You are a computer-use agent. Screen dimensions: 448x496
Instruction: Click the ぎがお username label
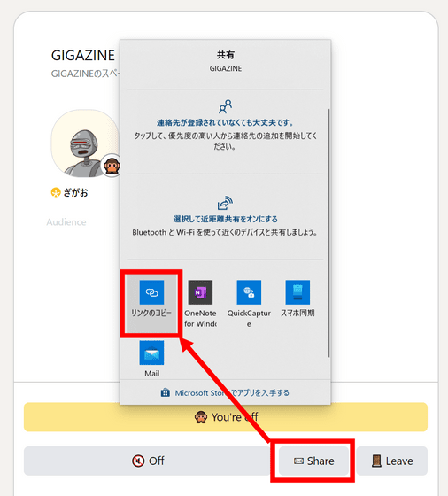(75, 192)
